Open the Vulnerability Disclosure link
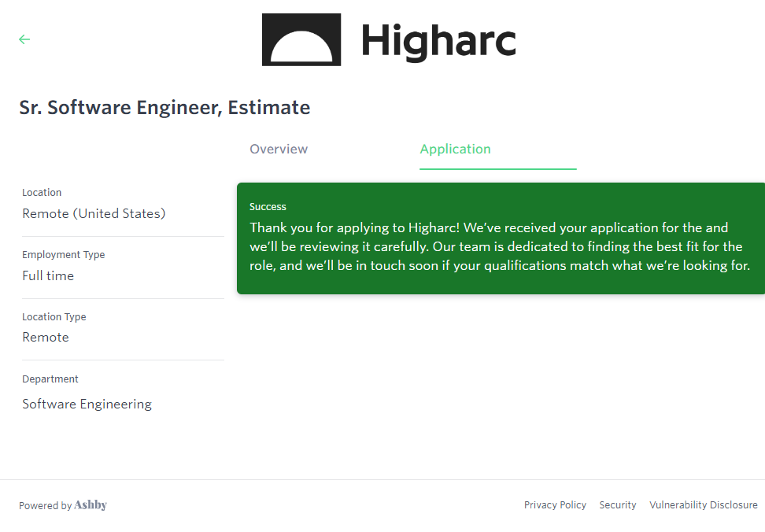This screenshot has height=532, width=765. (x=703, y=505)
